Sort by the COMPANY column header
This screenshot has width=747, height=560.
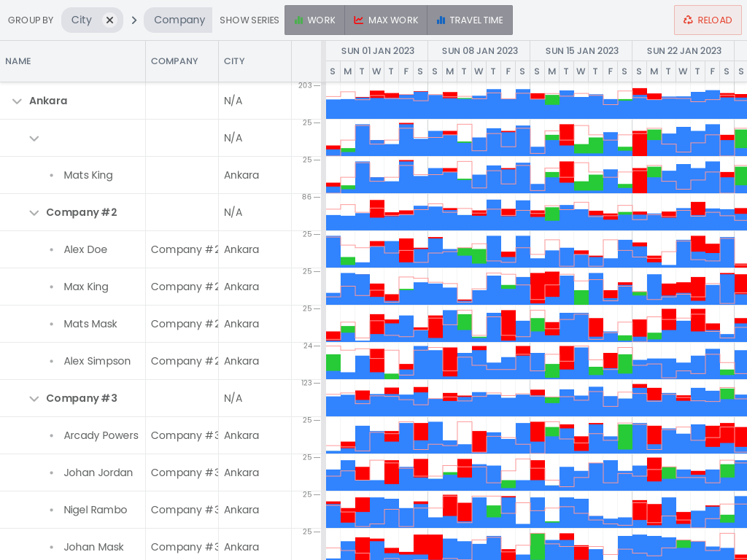click(x=173, y=61)
